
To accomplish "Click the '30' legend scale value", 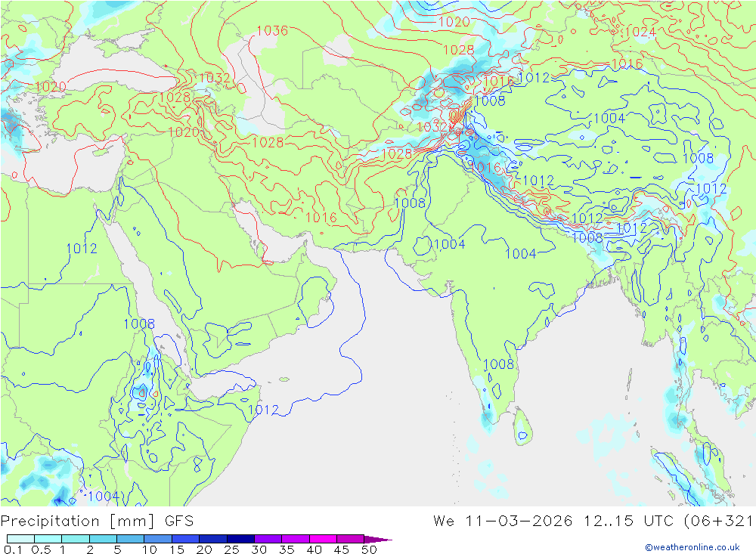I will [x=259, y=549].
